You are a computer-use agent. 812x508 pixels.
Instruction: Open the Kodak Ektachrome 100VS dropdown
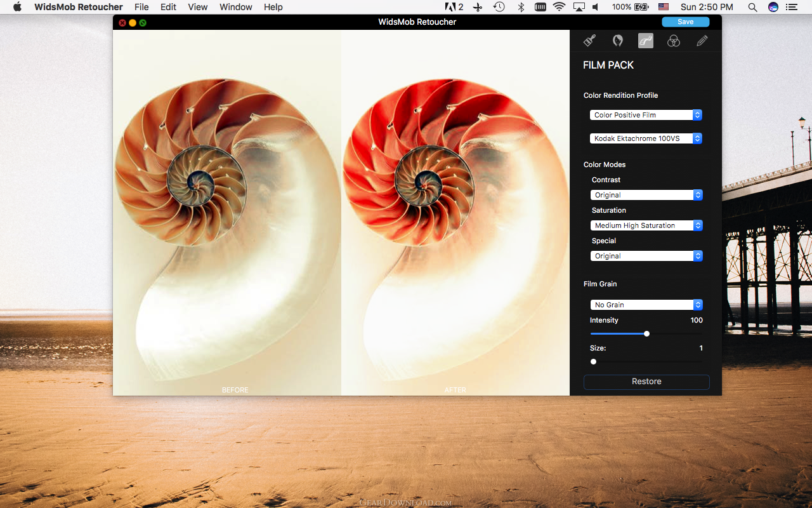(x=646, y=138)
